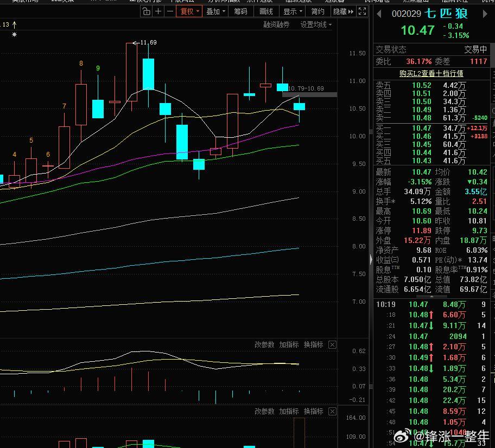This screenshot has width=495, height=448.
Task: Select the candlestick numbered 9
Action: [98, 109]
